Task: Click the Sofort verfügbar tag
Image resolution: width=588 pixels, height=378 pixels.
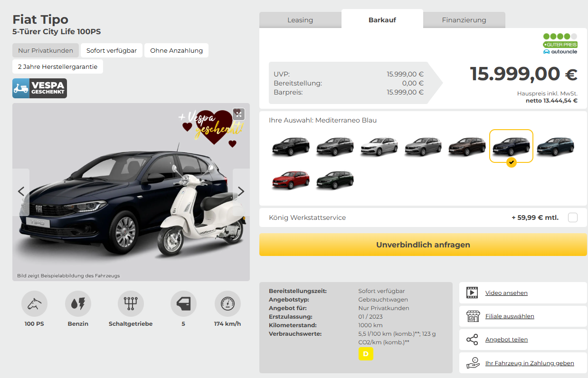Action: click(x=112, y=50)
